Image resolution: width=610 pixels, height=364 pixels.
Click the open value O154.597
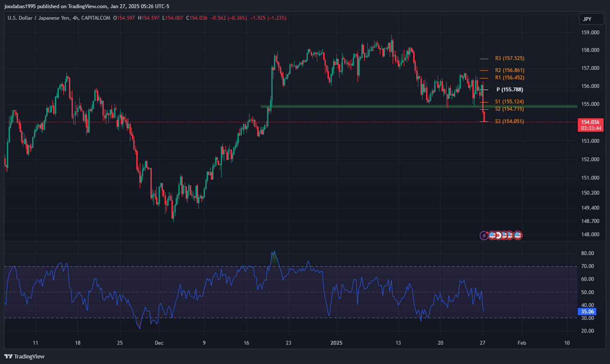[x=124, y=18]
